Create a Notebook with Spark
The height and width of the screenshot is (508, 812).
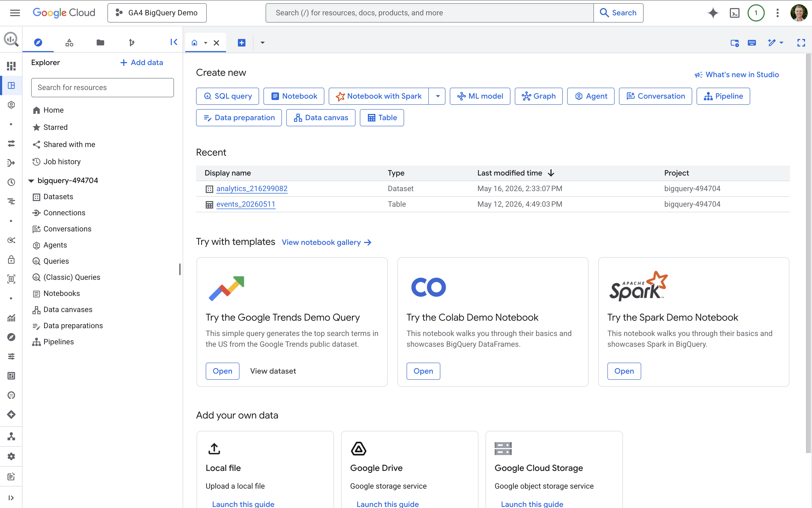[379, 96]
